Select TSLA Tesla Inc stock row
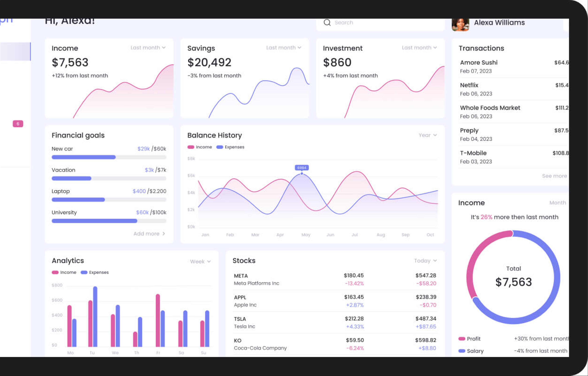Screen dimensions: 588x376 point(335,323)
